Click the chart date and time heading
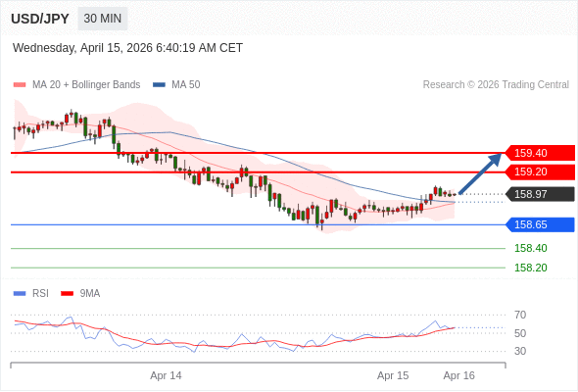Viewport: 578px width, 392px height. (x=127, y=48)
